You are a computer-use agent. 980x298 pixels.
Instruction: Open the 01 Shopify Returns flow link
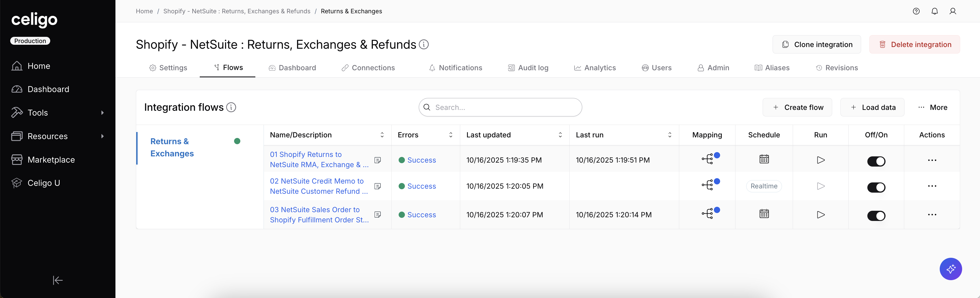tap(319, 160)
